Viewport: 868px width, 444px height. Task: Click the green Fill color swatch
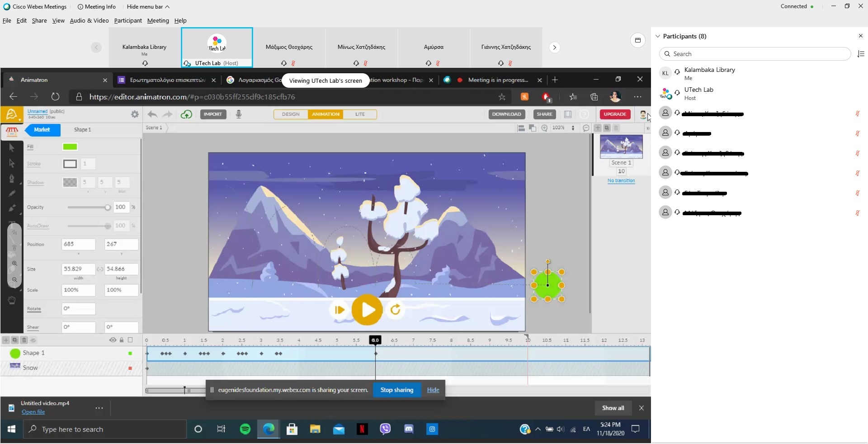(x=70, y=146)
